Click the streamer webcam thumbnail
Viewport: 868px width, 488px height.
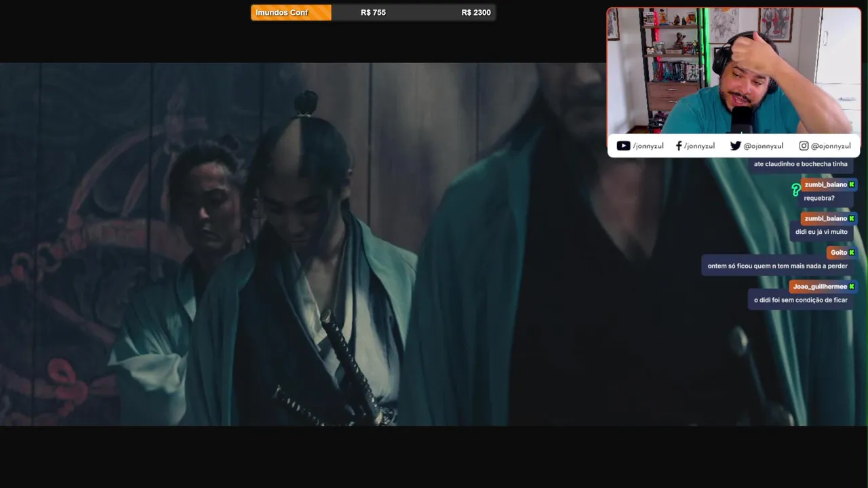(x=733, y=71)
